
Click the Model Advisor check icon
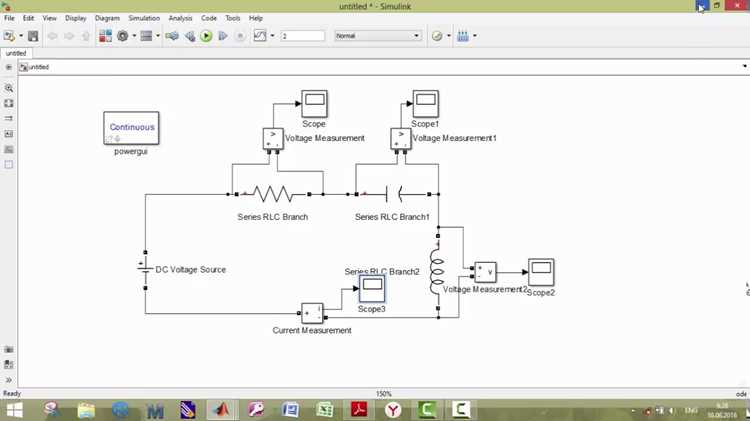(437, 36)
